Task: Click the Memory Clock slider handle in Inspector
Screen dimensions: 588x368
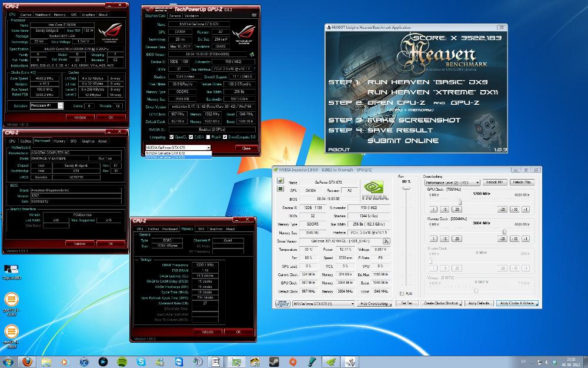Action: (505, 231)
